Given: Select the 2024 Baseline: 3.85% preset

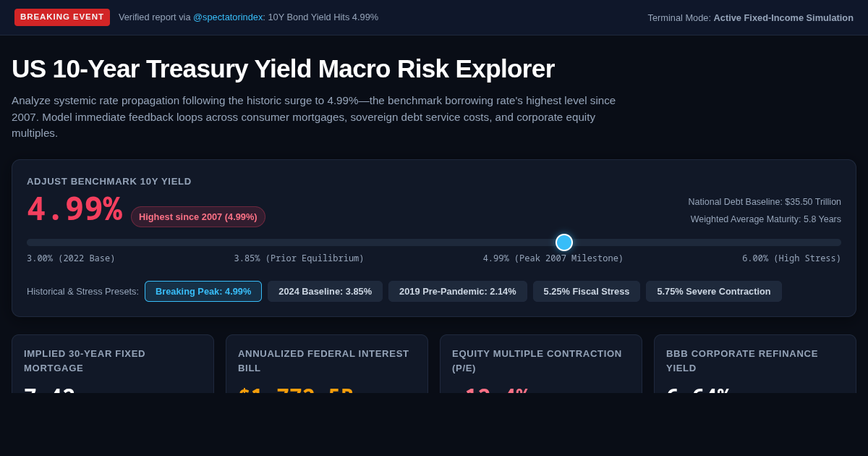Looking at the screenshot, I should point(325,291).
